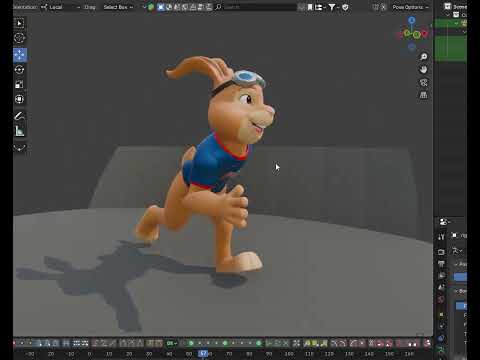Click the viewport zoom magnifier button
The width and height of the screenshot is (480, 360).
(x=423, y=57)
